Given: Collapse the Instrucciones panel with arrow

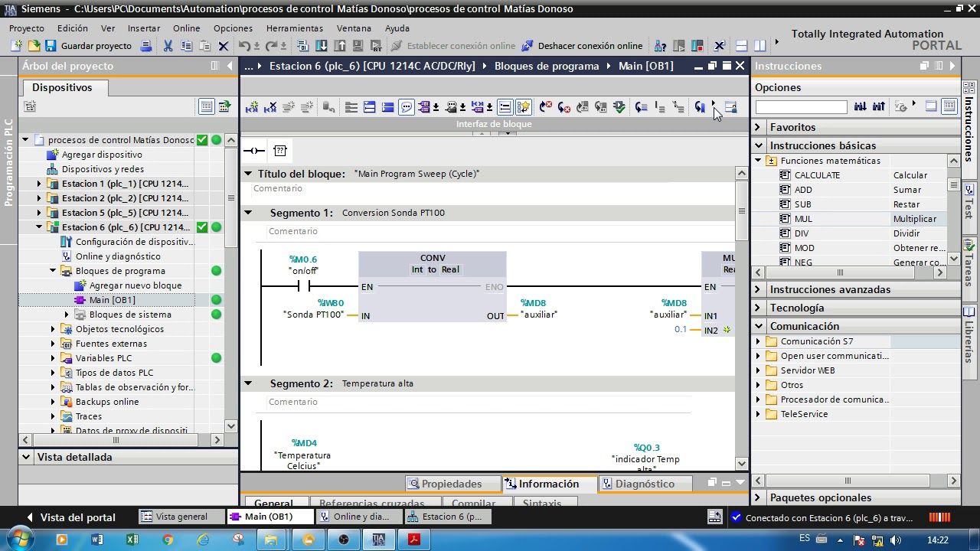Looking at the screenshot, I should [x=952, y=66].
